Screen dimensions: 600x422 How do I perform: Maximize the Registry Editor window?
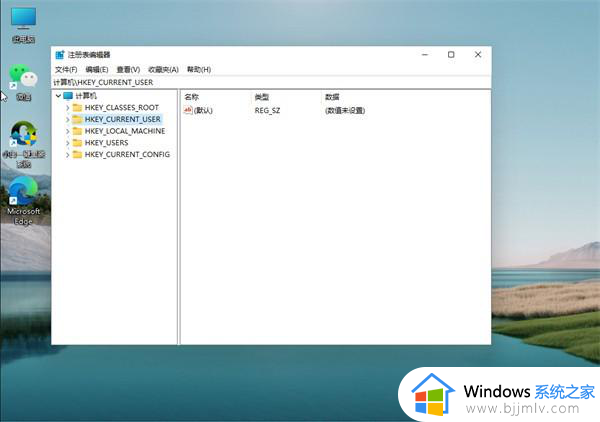(x=451, y=55)
